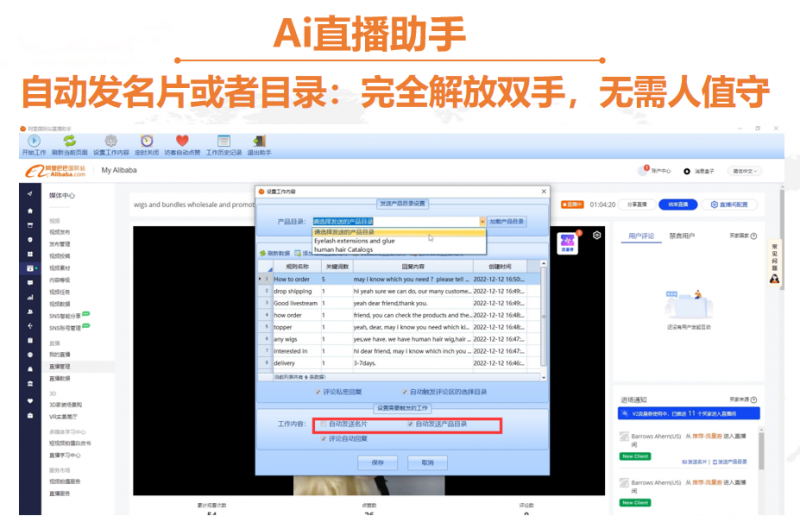Click the 刷新当前页面 green refresh icon

[x=69, y=141]
